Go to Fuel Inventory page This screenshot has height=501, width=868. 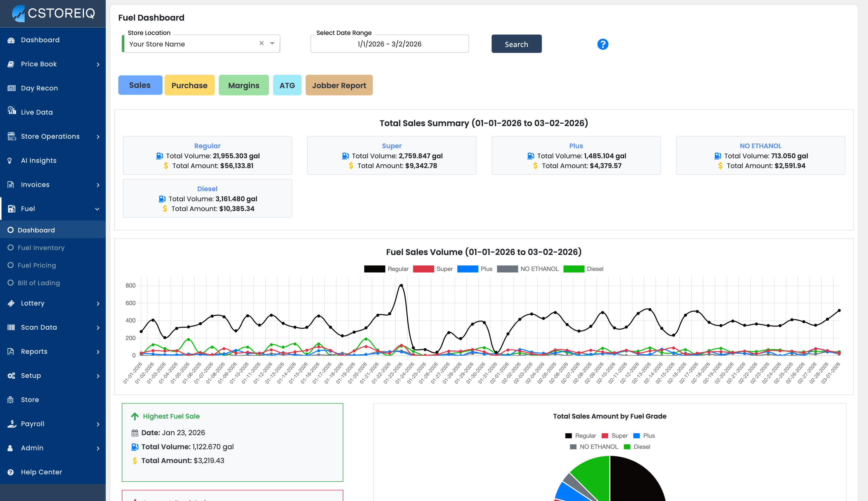[x=41, y=248]
